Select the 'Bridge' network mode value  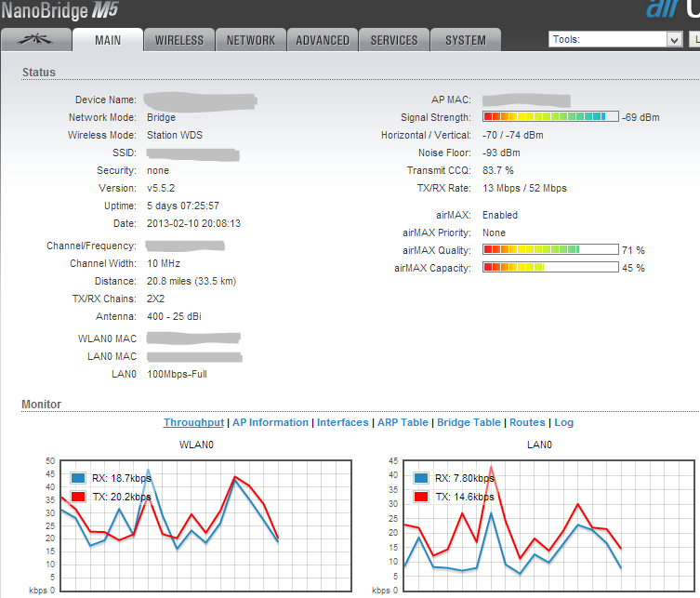pyautogui.click(x=161, y=117)
